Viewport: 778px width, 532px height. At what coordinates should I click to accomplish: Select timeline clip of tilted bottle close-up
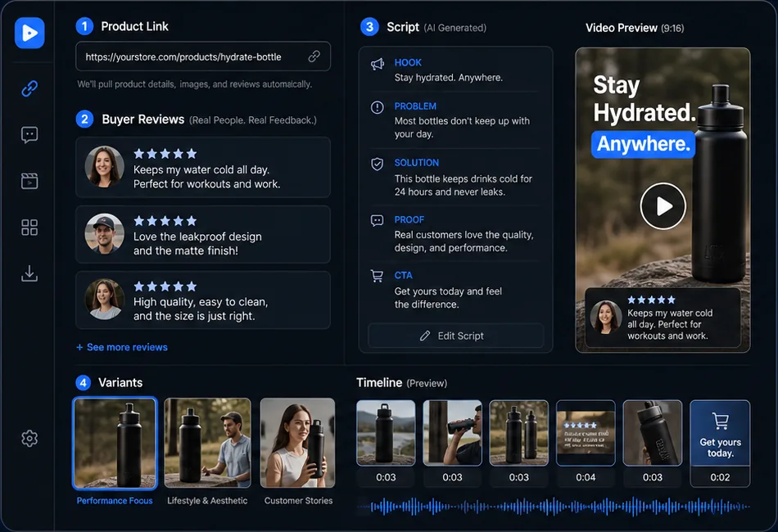pos(653,433)
